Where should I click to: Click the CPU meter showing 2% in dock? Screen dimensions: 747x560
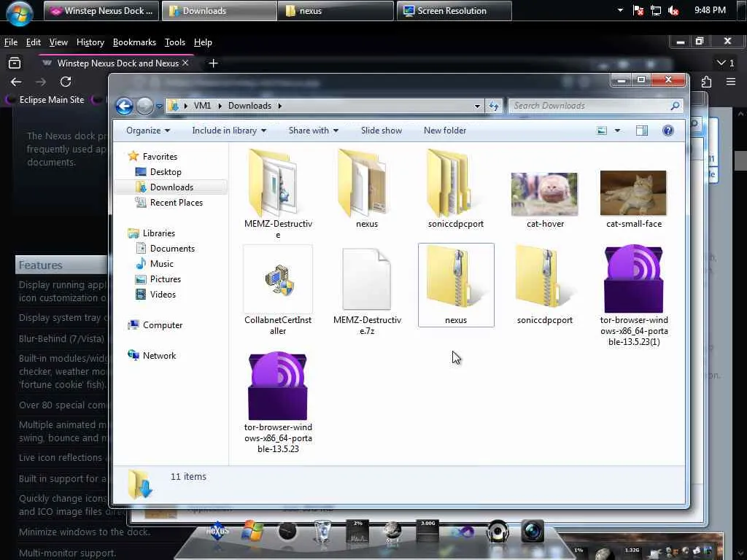[357, 531]
